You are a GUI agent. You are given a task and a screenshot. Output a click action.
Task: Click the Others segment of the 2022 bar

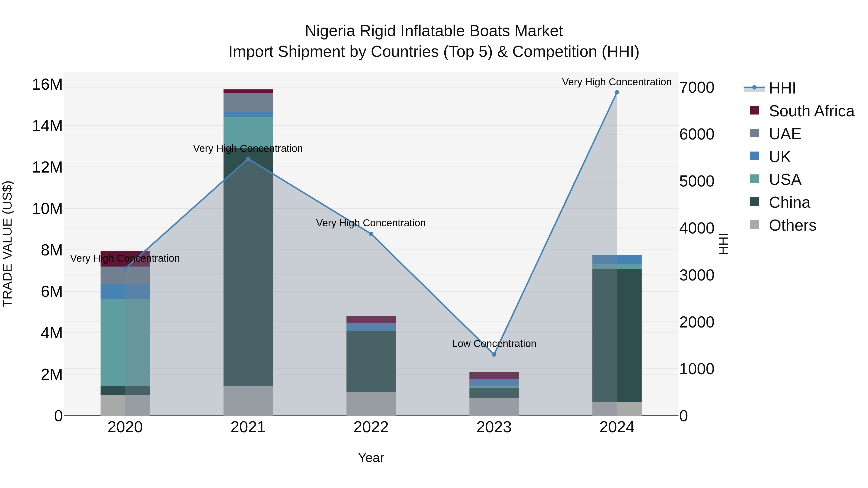coord(371,404)
